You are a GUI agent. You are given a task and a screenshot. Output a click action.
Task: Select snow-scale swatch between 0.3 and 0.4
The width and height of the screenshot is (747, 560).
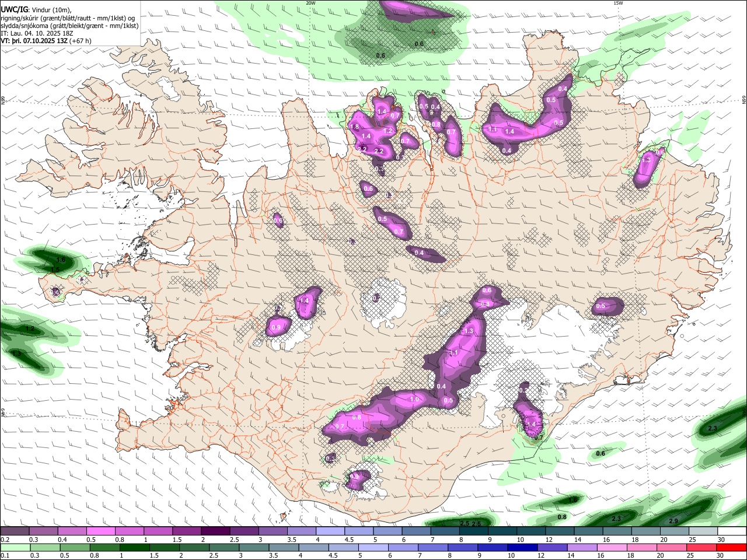coord(43,531)
